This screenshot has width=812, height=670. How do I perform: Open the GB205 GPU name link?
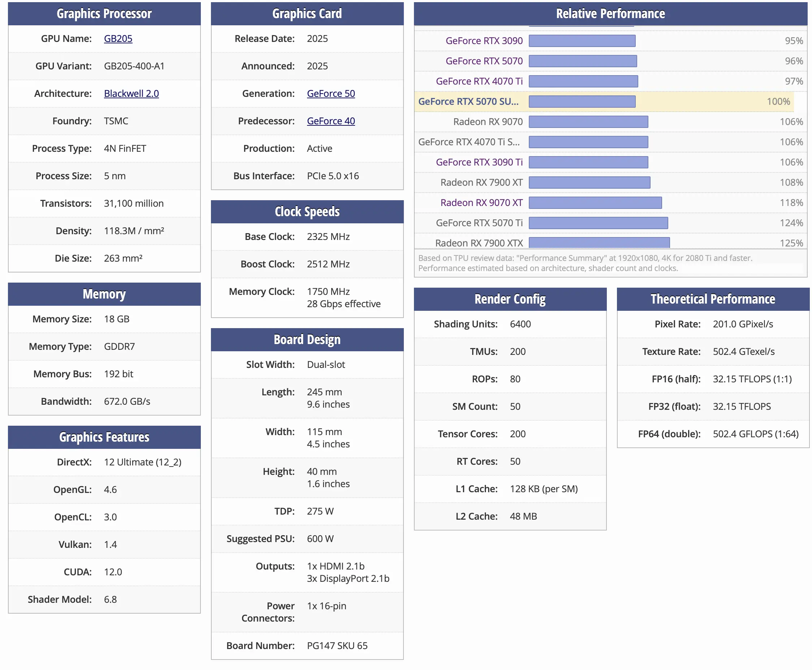[118, 39]
